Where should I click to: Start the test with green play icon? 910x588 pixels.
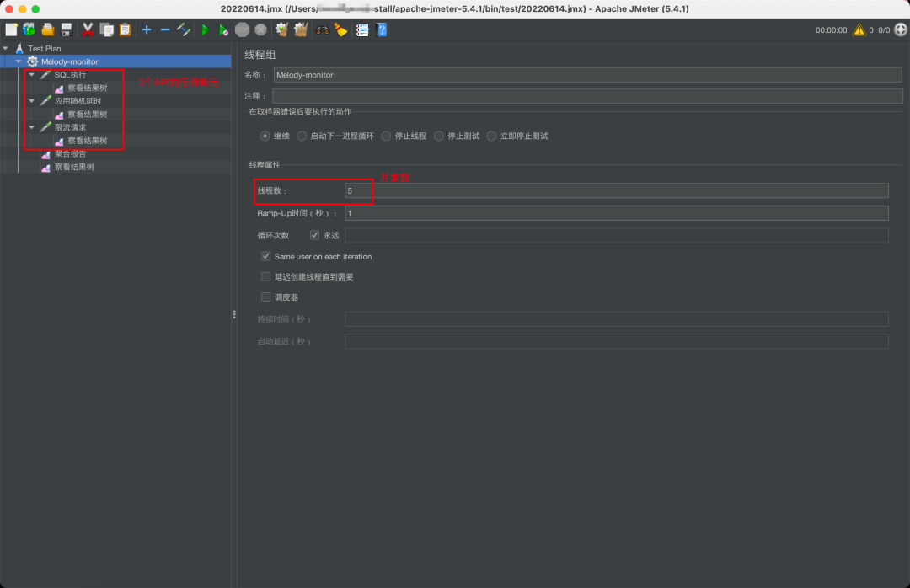click(205, 29)
